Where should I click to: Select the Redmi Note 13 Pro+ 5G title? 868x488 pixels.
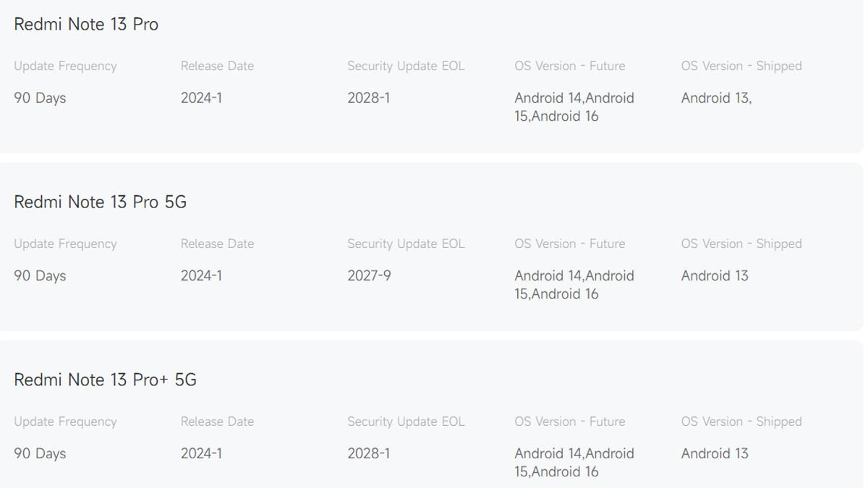pos(105,380)
